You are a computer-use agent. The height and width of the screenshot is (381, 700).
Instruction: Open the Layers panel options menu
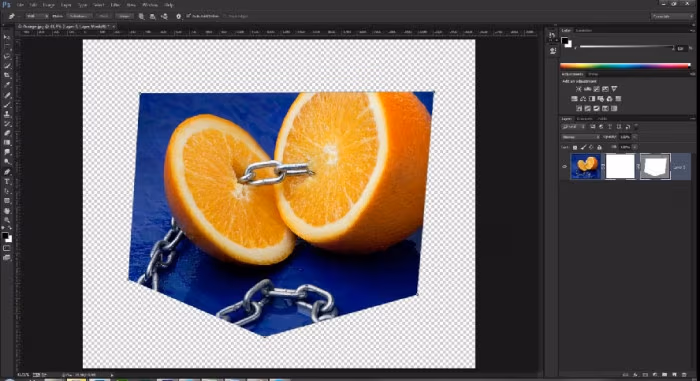pos(692,119)
